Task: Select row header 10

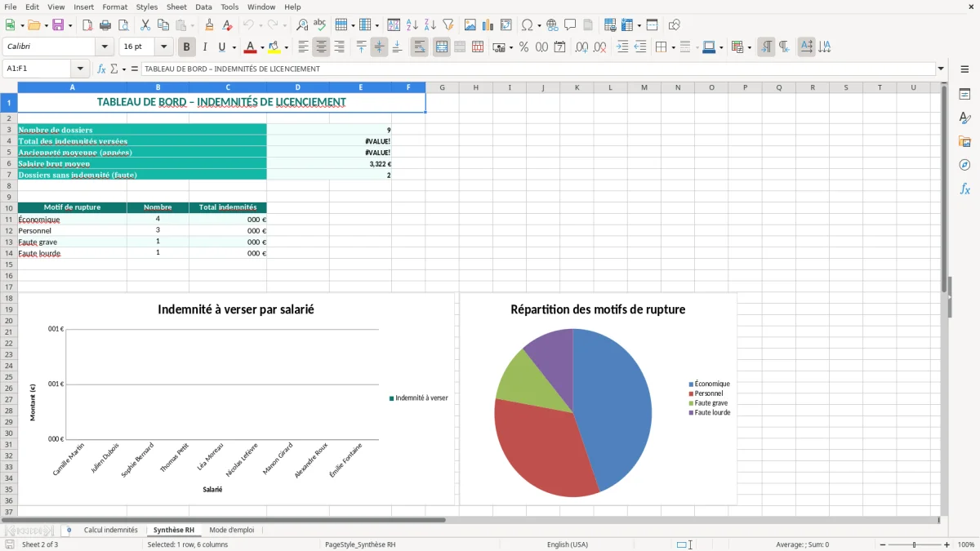Action: click(9, 207)
